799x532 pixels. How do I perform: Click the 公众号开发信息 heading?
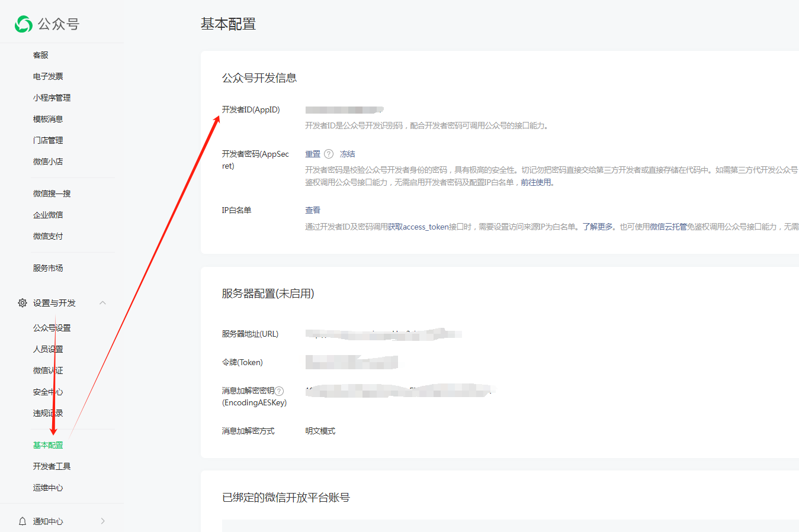point(259,78)
